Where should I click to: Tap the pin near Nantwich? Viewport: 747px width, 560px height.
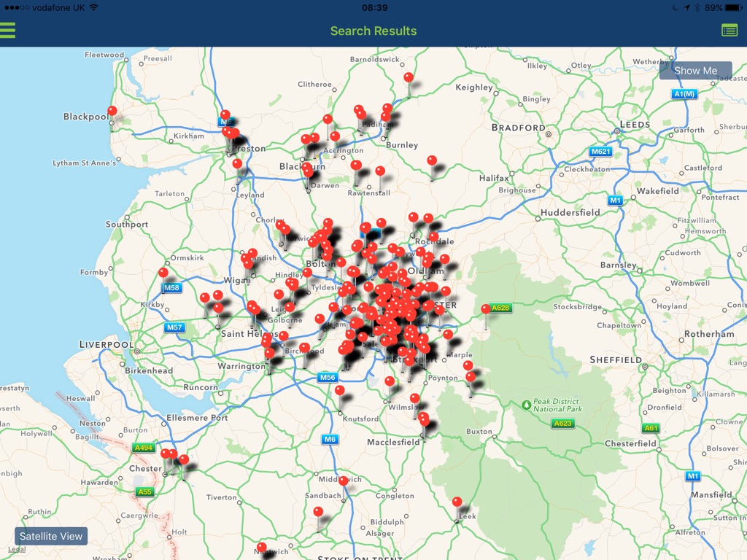(x=262, y=547)
